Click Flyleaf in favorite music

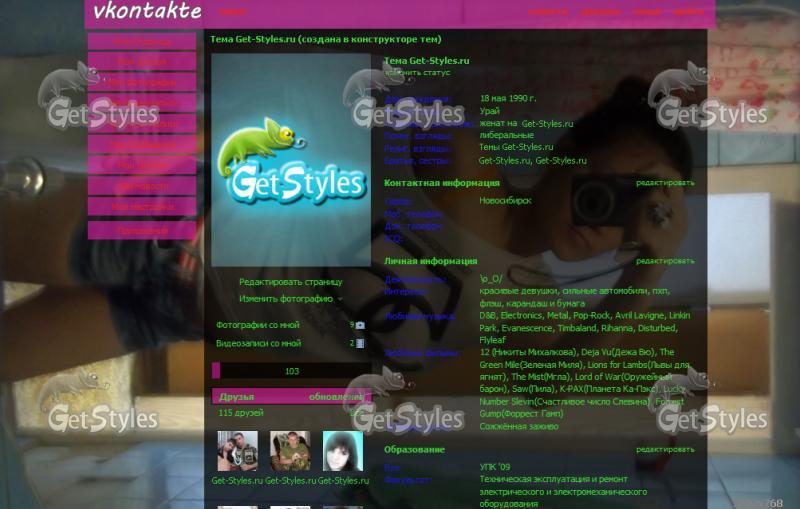pos(492,340)
